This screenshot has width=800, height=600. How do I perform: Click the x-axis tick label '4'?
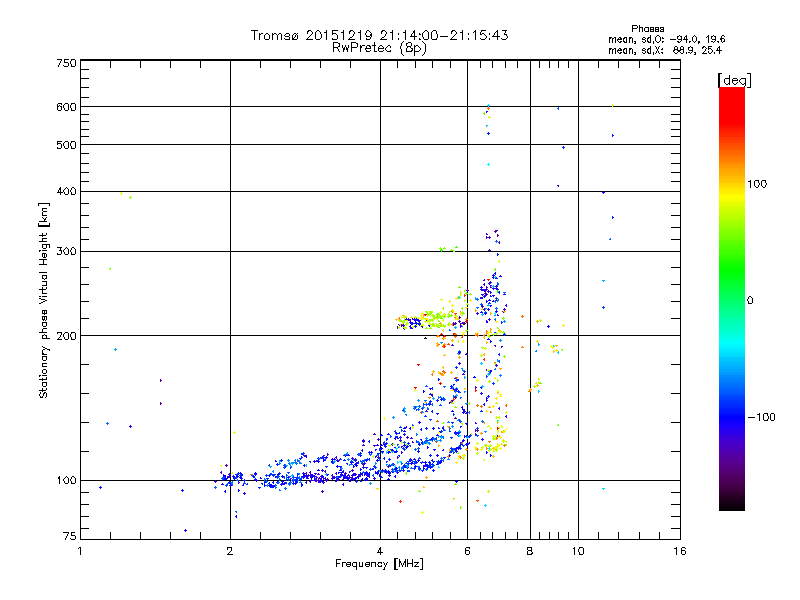pyautogui.click(x=380, y=551)
